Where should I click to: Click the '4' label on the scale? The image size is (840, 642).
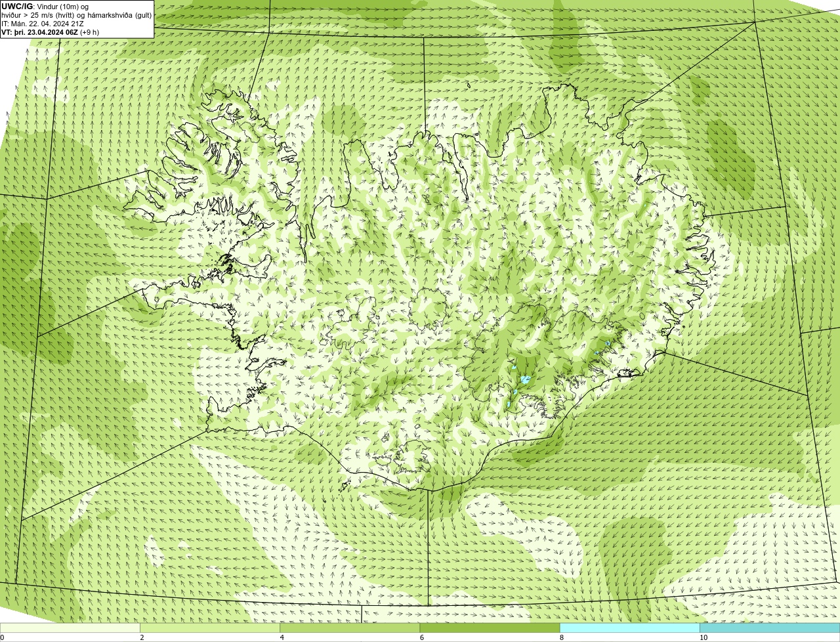point(282,637)
